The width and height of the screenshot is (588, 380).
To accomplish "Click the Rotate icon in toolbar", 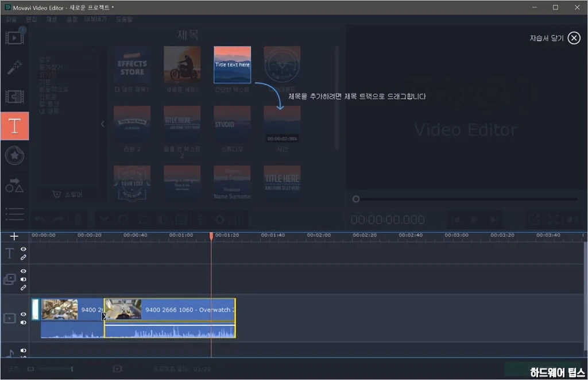I will (x=123, y=220).
